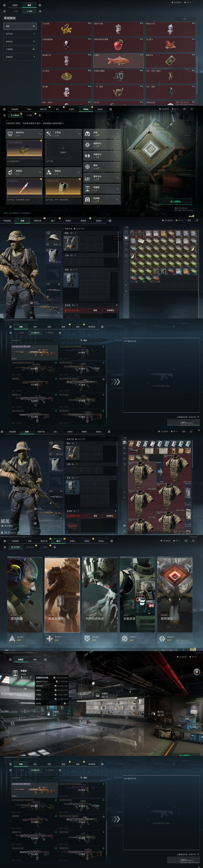
Task: Click the 指挥中心 facility icon
Action: pos(87,145)
